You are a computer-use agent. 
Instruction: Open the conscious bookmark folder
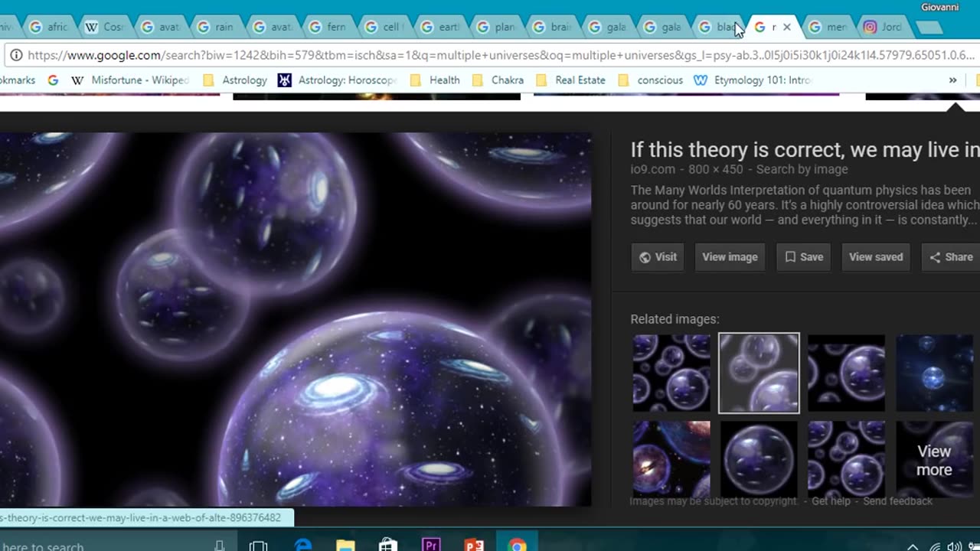pyautogui.click(x=649, y=80)
